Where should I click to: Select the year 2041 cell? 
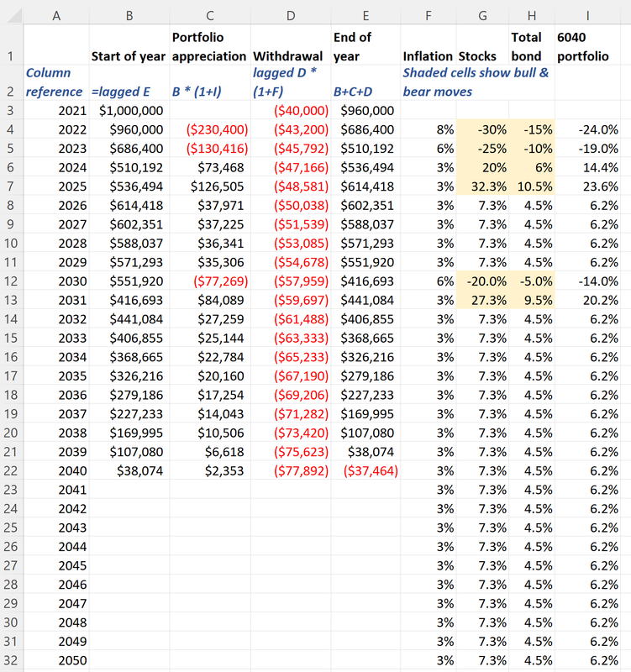[56, 490]
